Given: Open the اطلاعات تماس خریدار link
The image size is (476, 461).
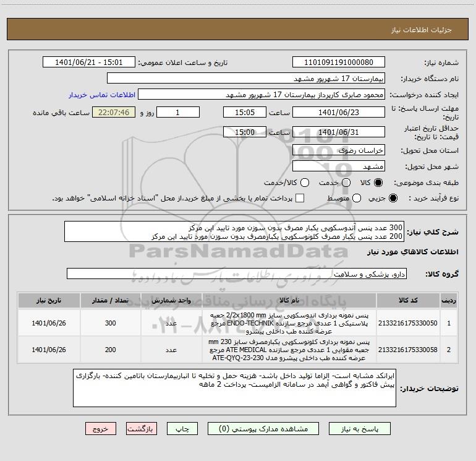Looking at the screenshot, I should [102, 95].
